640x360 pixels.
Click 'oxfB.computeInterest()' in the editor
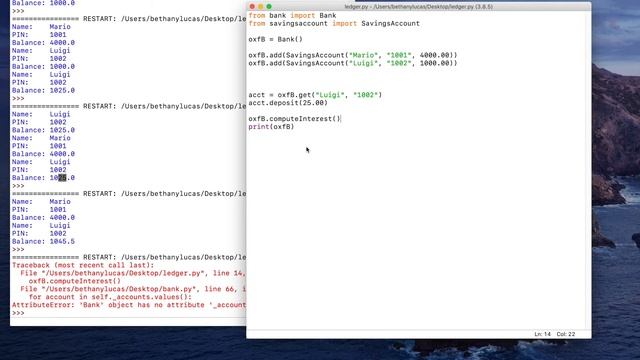pyautogui.click(x=294, y=119)
